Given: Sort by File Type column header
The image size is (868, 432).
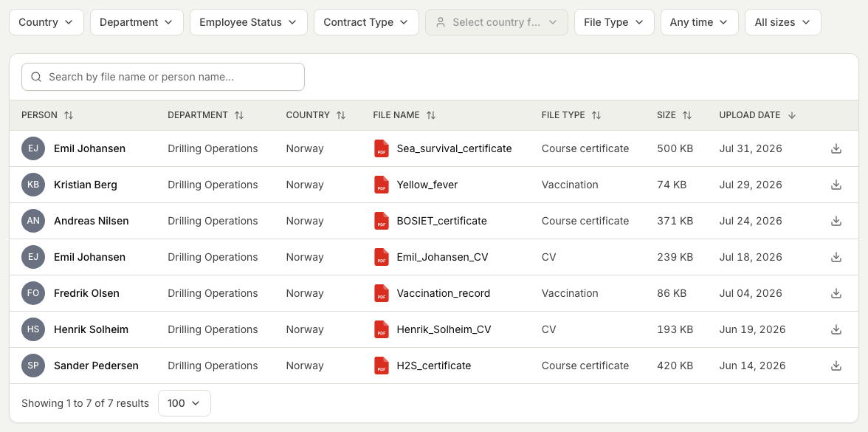Looking at the screenshot, I should (571, 115).
